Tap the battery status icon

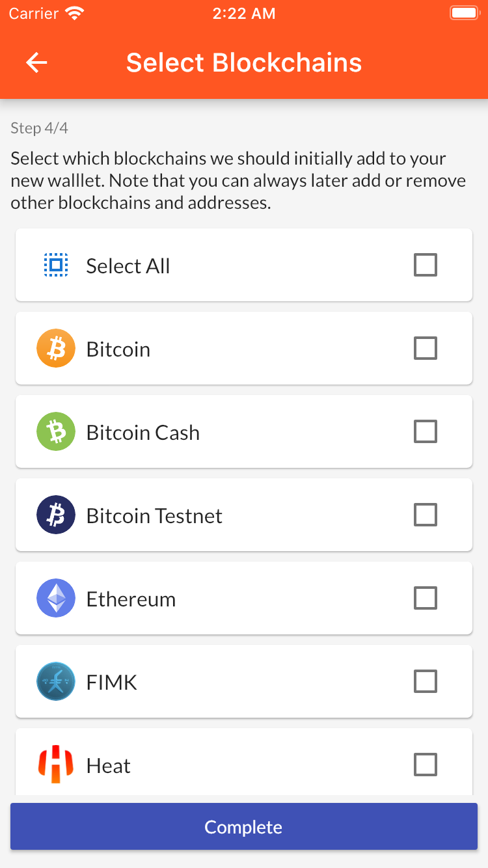[465, 14]
